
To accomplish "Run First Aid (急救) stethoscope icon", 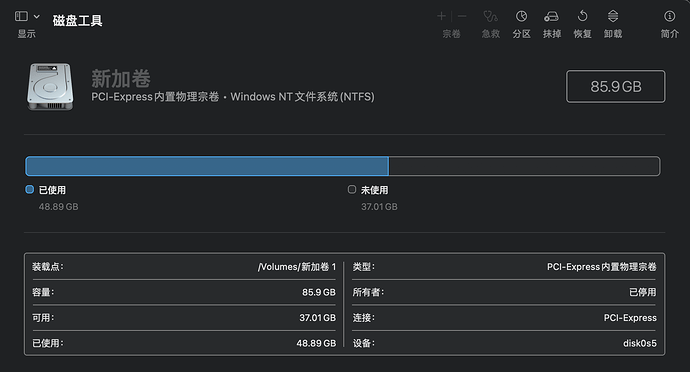I will (x=491, y=16).
